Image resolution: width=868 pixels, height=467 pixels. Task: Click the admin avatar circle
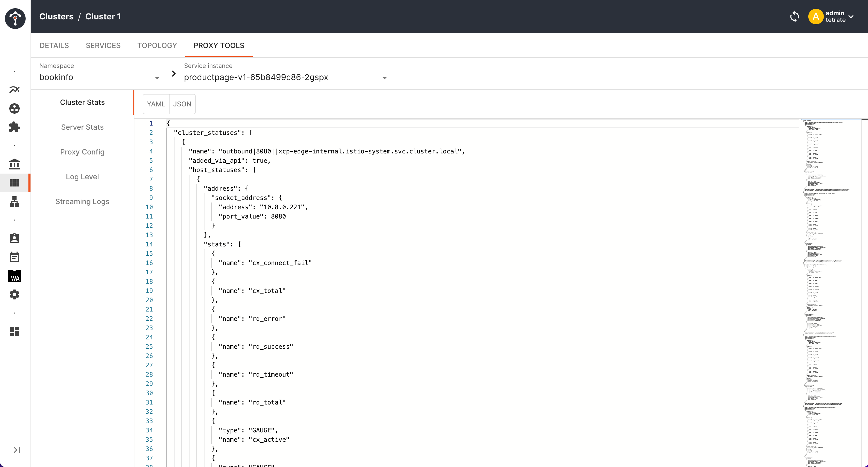(816, 17)
